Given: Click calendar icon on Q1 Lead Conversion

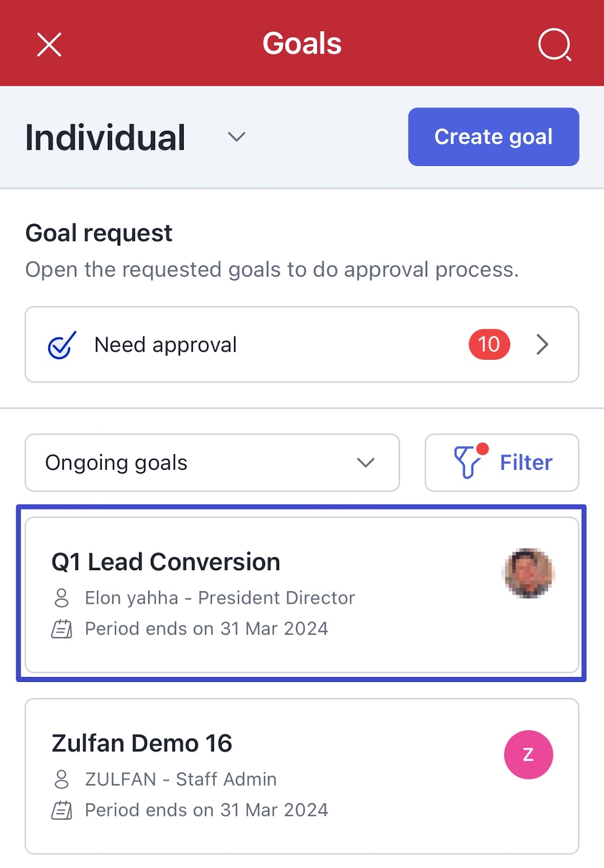Looking at the screenshot, I should click(x=62, y=629).
